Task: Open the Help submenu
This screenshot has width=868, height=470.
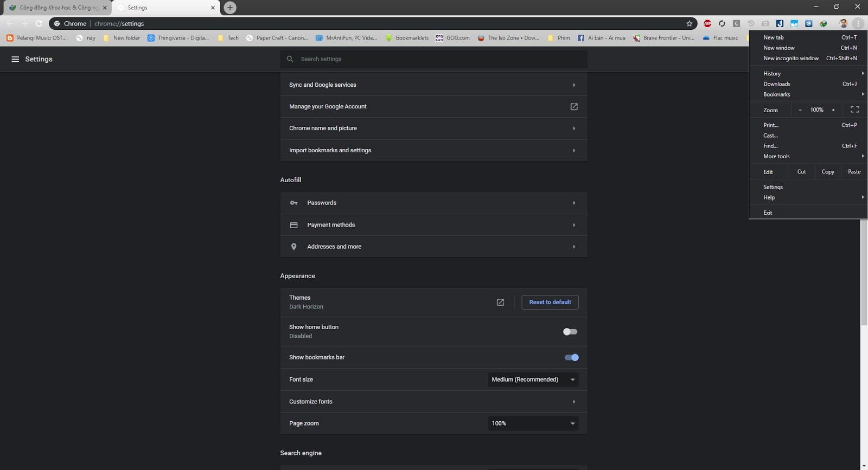Action: pos(808,197)
